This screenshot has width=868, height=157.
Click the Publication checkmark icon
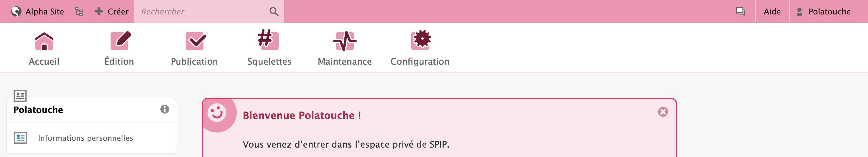click(x=195, y=41)
